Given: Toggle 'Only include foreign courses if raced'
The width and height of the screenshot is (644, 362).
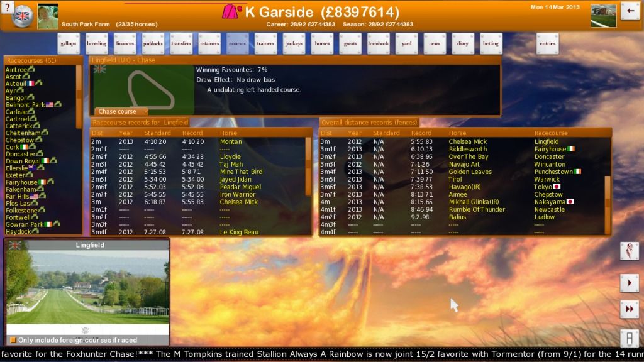Looking at the screenshot, I should [x=13, y=340].
